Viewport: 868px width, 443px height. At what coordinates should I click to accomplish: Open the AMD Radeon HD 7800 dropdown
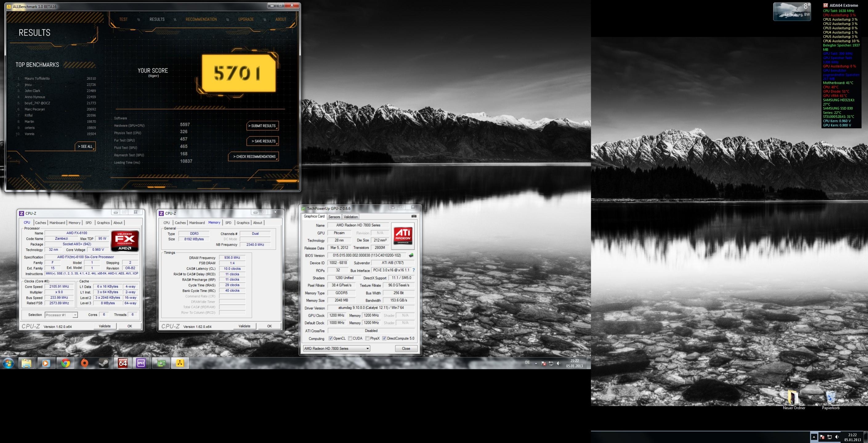point(336,348)
